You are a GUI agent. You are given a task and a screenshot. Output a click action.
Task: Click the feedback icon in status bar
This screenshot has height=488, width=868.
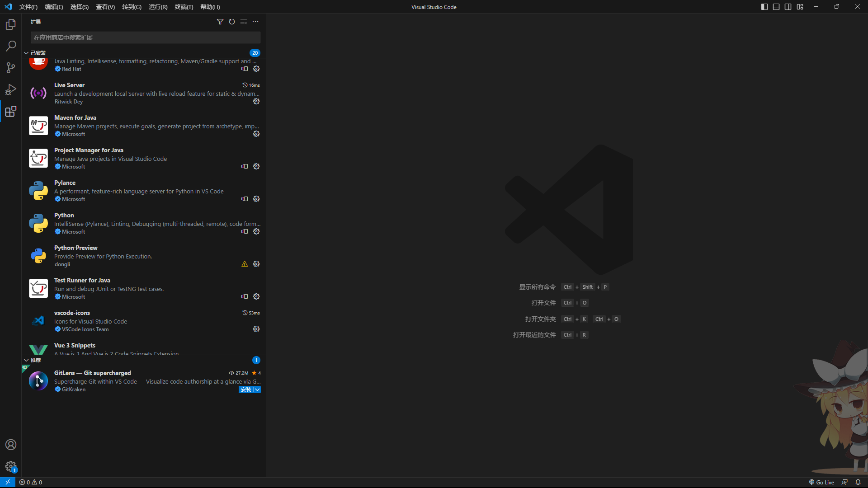point(844,482)
